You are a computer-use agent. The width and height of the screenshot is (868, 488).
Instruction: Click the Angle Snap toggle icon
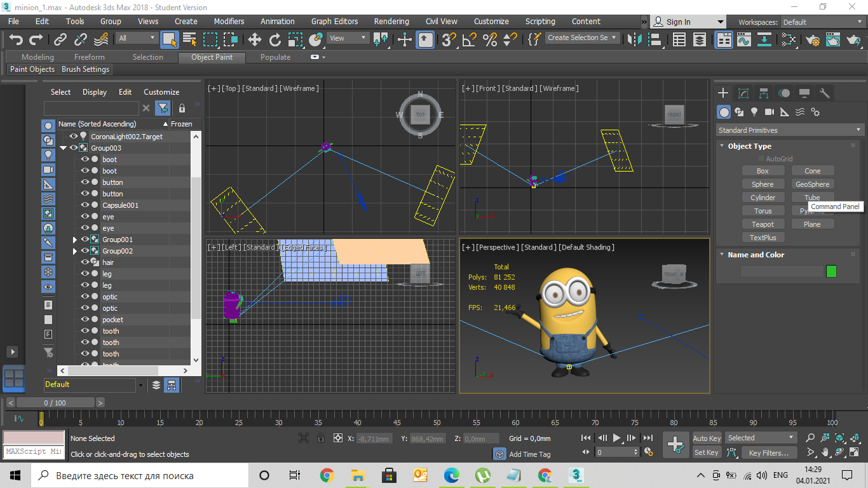[469, 40]
